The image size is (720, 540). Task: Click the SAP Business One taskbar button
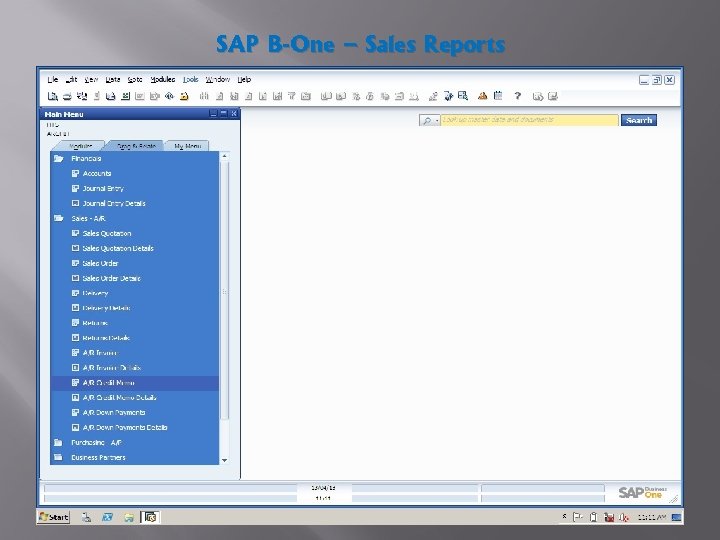pos(150,517)
